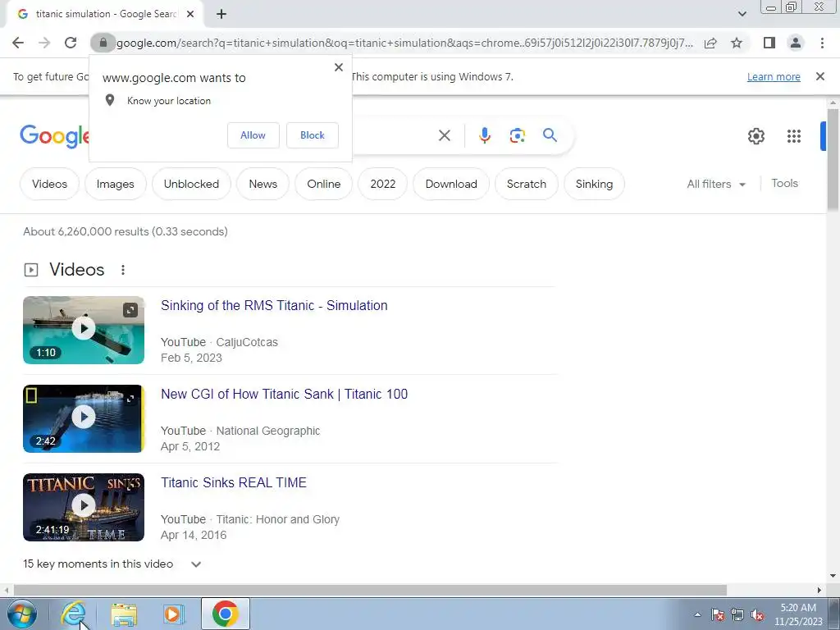Image resolution: width=840 pixels, height=630 pixels.
Task: Click the address bar URL
Action: coord(404,43)
